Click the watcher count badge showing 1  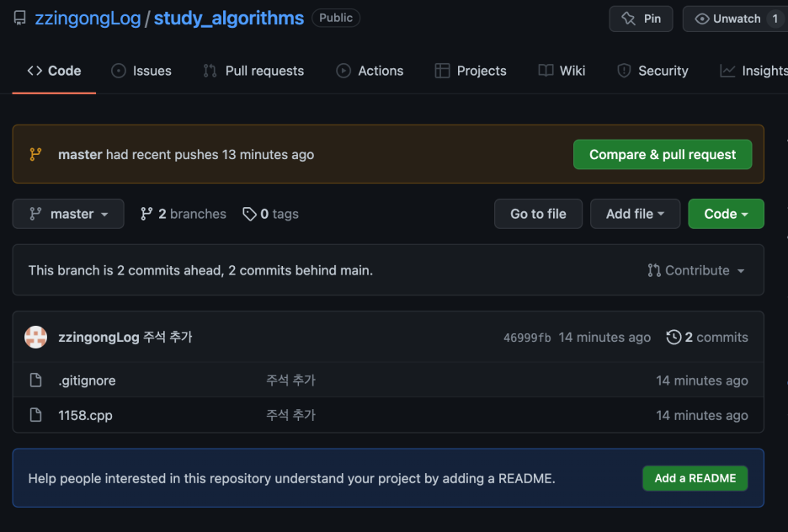pos(775,19)
